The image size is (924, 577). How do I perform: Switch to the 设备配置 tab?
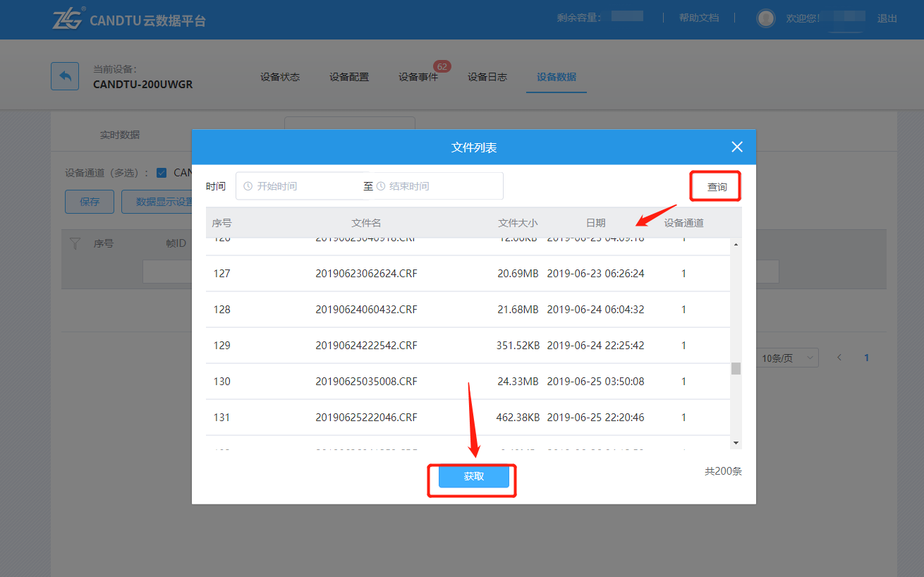tap(348, 77)
